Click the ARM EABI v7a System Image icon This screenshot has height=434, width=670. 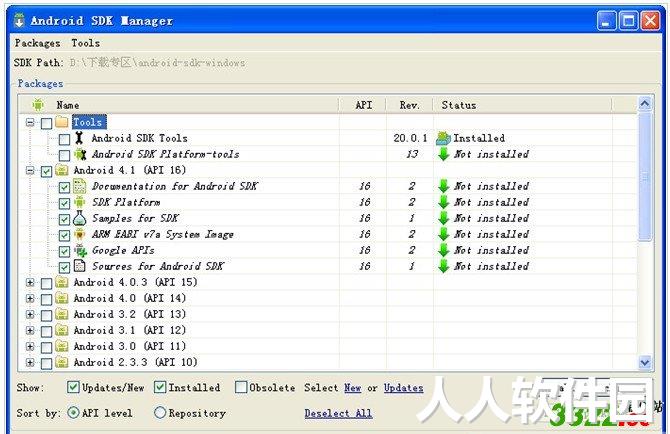point(79,234)
